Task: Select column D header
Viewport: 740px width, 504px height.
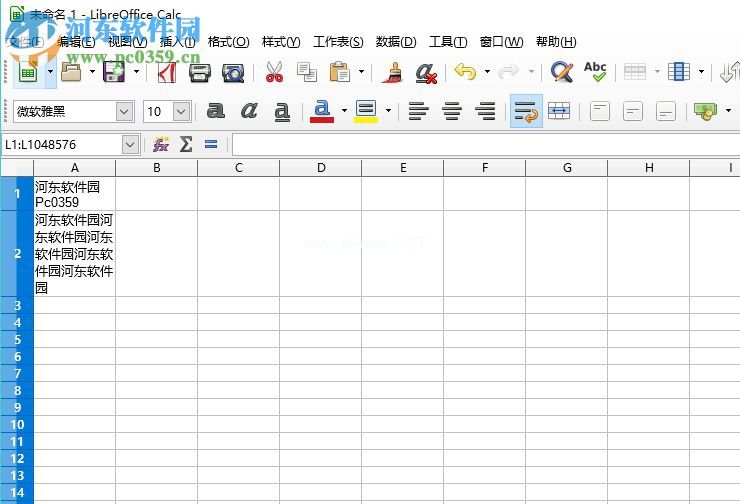Action: pyautogui.click(x=321, y=168)
